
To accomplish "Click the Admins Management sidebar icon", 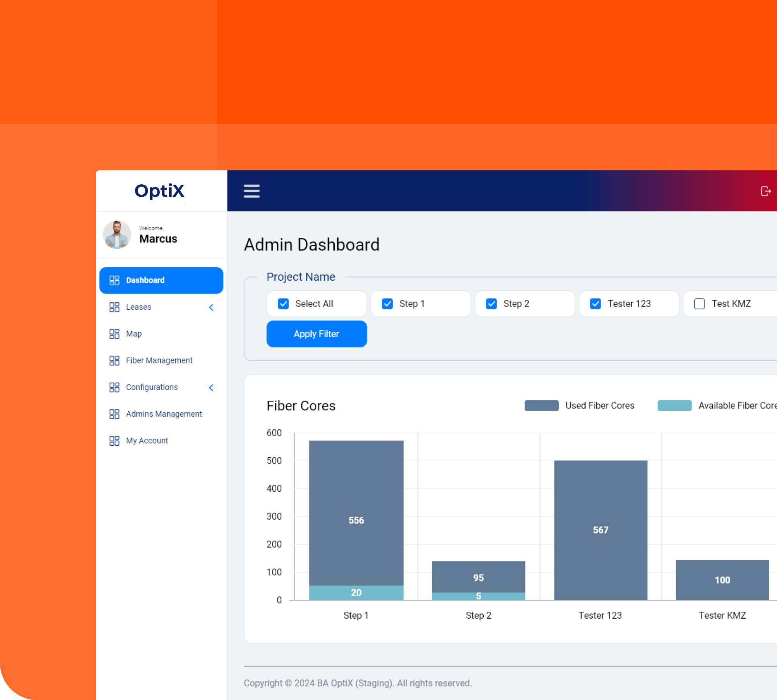I will pyautogui.click(x=114, y=414).
